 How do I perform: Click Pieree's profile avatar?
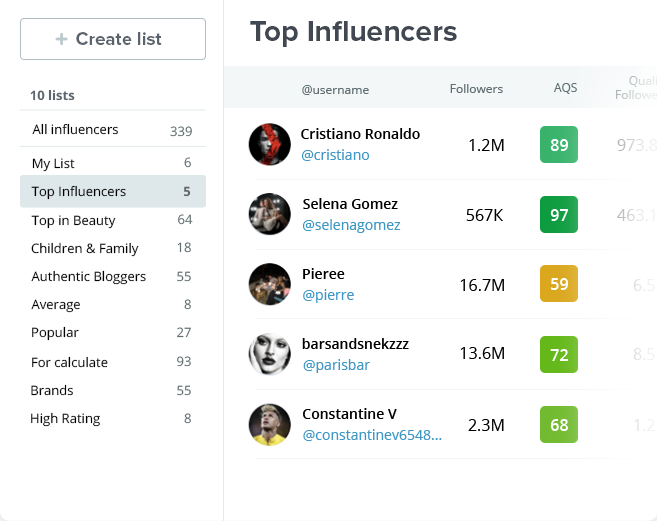click(x=269, y=284)
